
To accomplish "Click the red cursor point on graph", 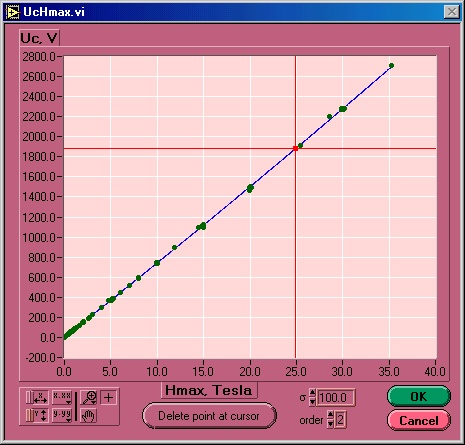I will (x=295, y=148).
